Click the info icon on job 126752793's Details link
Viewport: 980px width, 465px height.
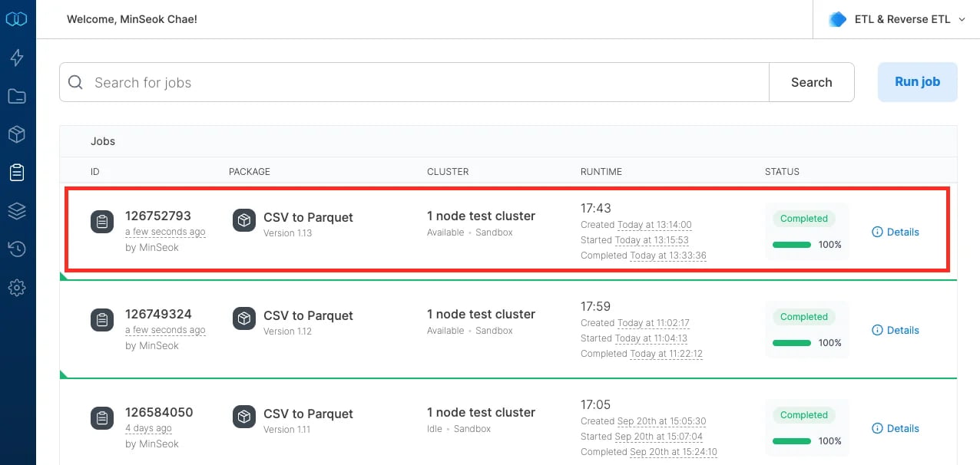(x=877, y=232)
